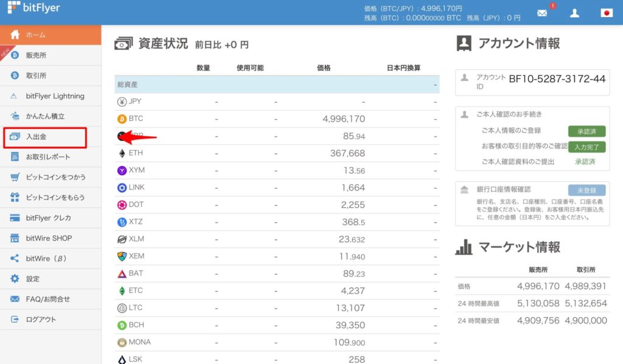This screenshot has height=364, width=623.
Task: Click the XEM coin icon
Action: click(x=122, y=256)
